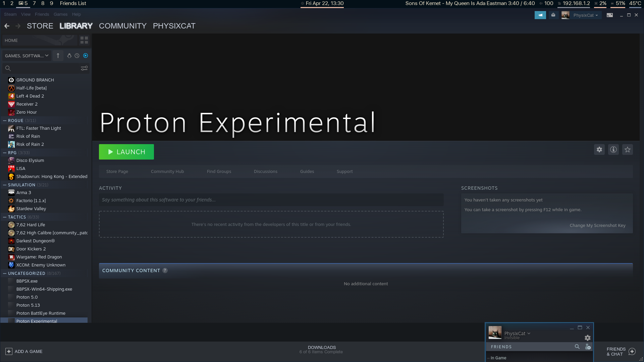Search friends with magnifier icon

pyautogui.click(x=577, y=347)
